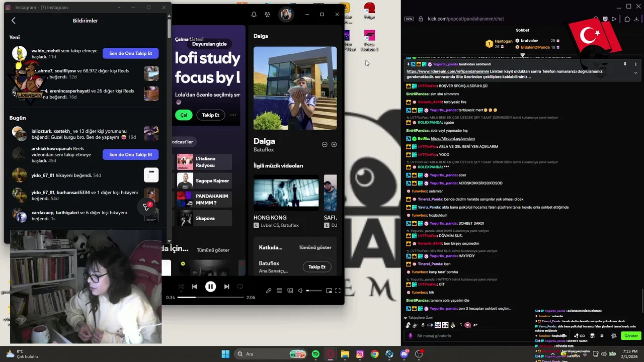Open connect-to-device icon in Spotify
644x362 pixels.
click(x=290, y=291)
